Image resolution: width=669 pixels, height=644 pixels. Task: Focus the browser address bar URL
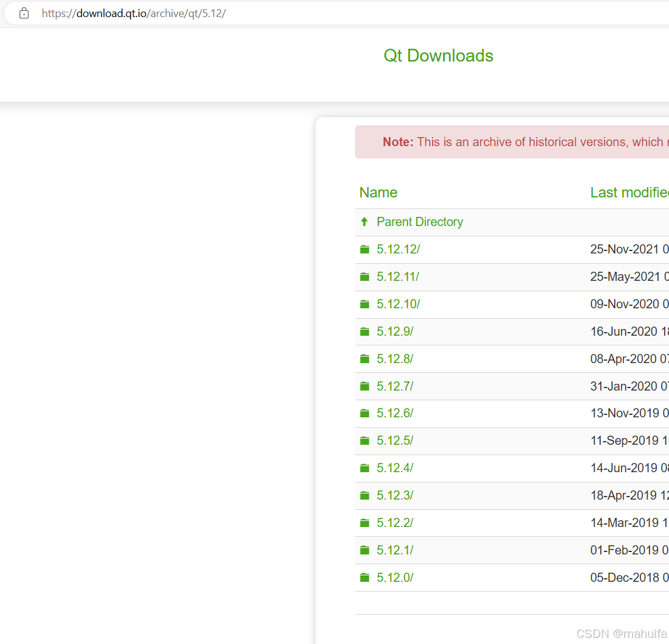click(x=133, y=13)
